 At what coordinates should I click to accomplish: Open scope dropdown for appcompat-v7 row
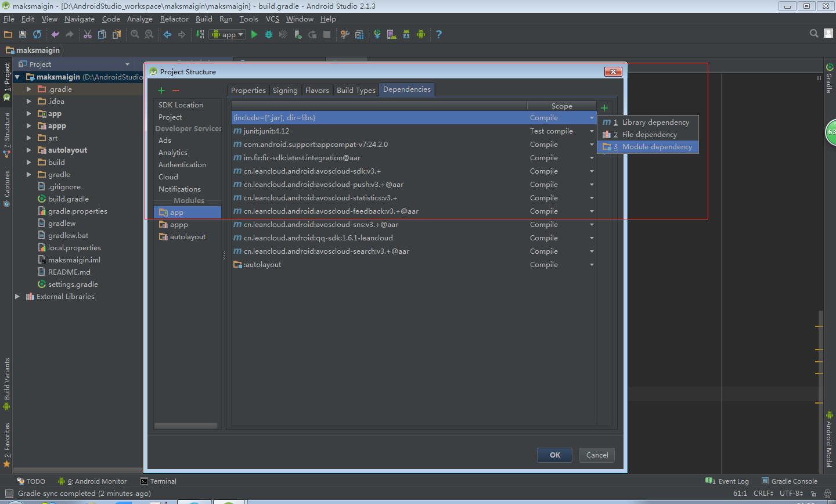click(x=592, y=145)
